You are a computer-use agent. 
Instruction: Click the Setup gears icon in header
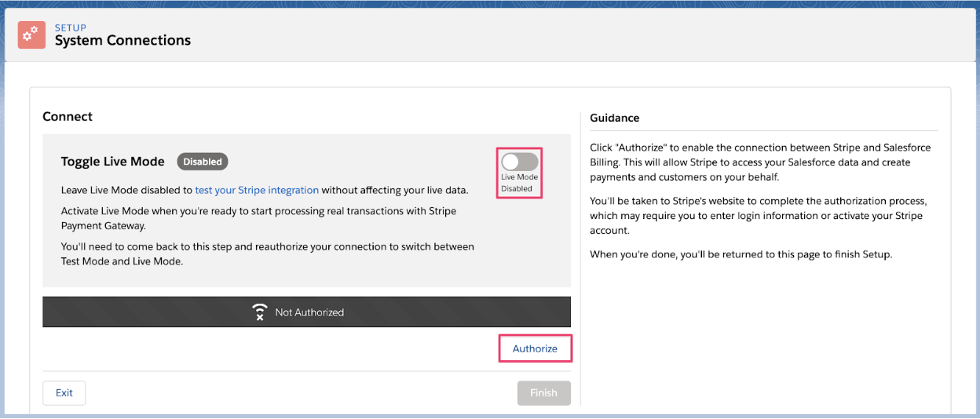coord(31,35)
